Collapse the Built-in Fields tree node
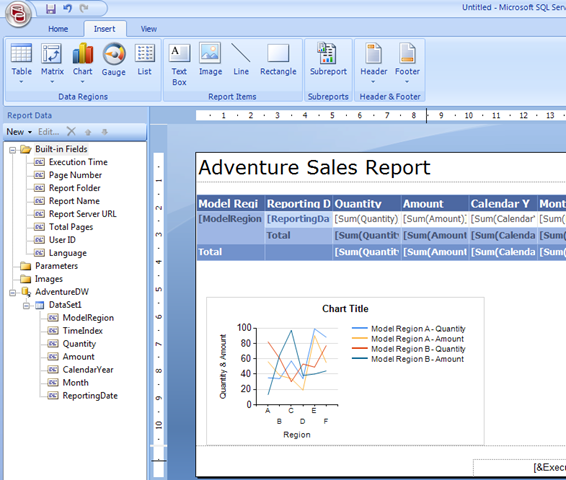Image resolution: width=566 pixels, height=480 pixels. [13, 150]
